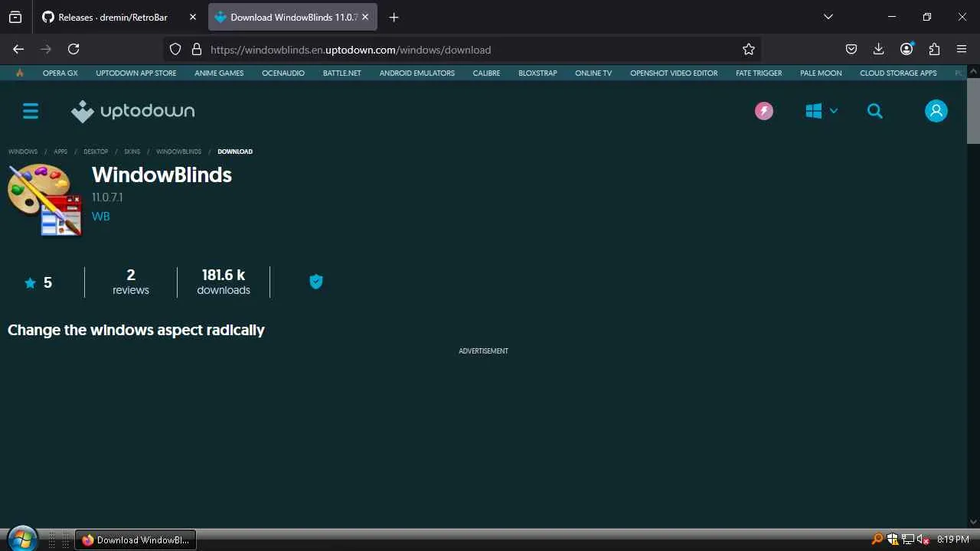This screenshot has height=551, width=980.
Task: Open OCENAUDIO in top bar
Action: click(x=283, y=73)
